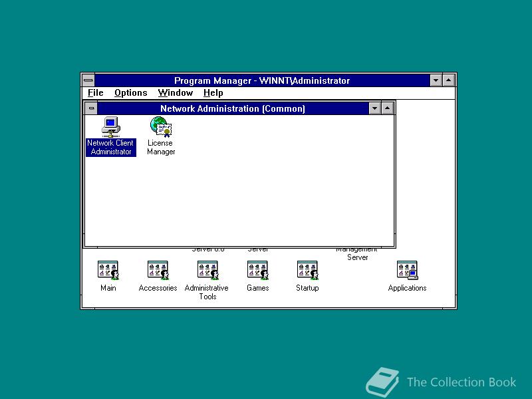This screenshot has width=532, height=399.
Task: Click the Administrative Tools label text
Action: [207, 292]
